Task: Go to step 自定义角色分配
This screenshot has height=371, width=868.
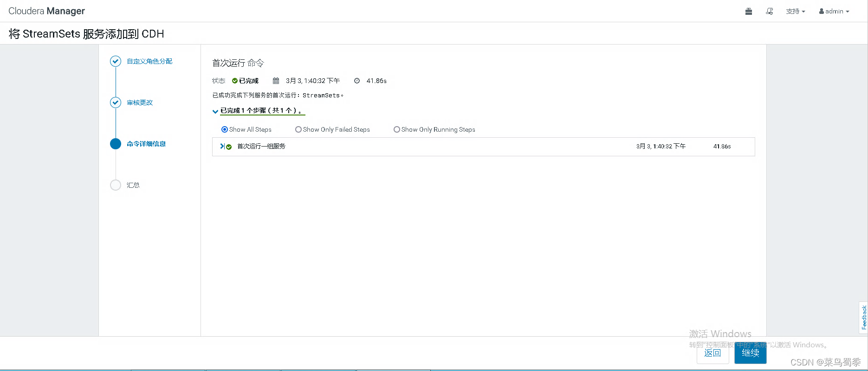Action: pyautogui.click(x=149, y=61)
